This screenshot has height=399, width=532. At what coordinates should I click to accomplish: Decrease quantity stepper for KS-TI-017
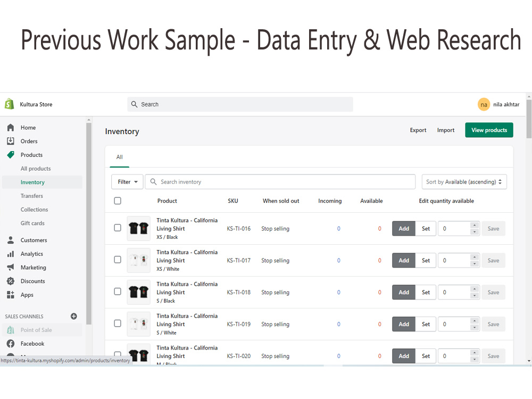point(475,264)
